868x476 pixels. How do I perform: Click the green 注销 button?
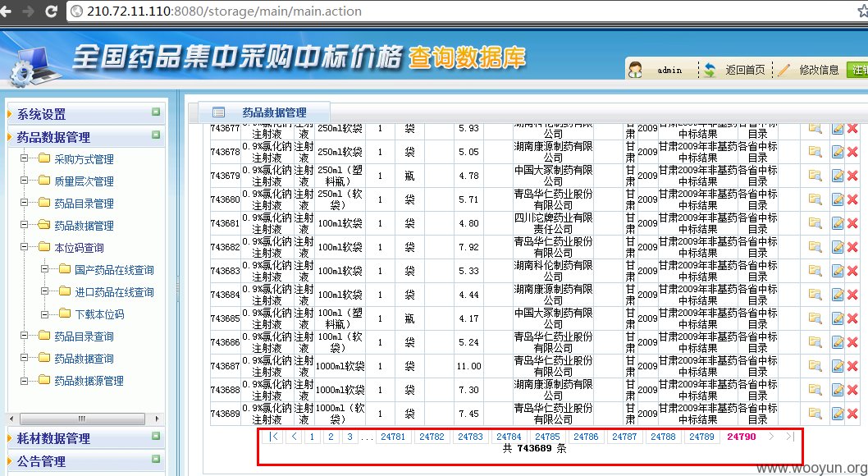(857, 71)
